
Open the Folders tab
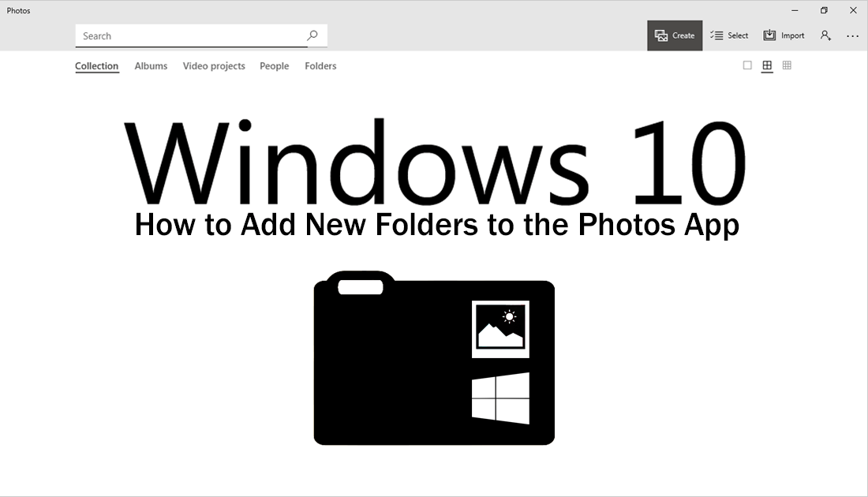tap(320, 65)
